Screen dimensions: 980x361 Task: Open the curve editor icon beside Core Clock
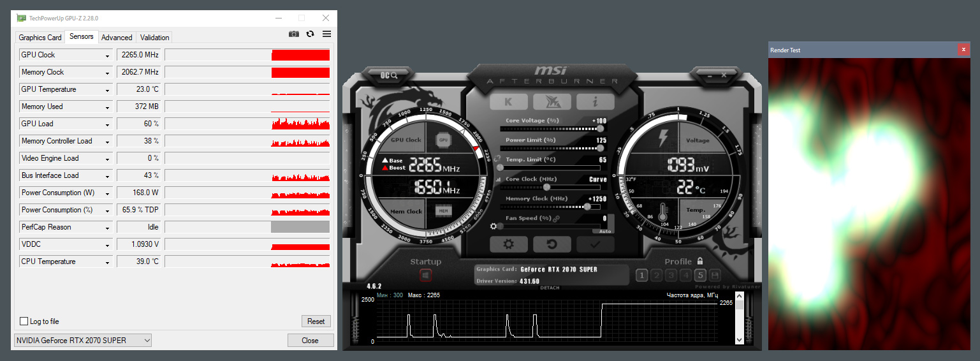pos(498,180)
